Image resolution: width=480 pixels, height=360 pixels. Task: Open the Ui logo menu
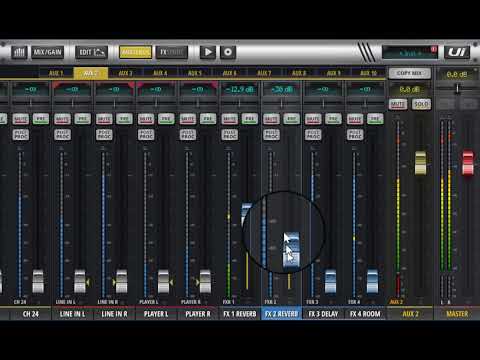pos(457,52)
